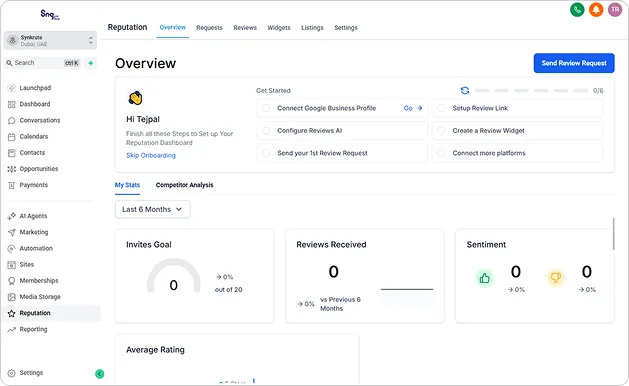Switch to the Reviews tab
Viewport: 629px width, 386px height.
click(245, 28)
